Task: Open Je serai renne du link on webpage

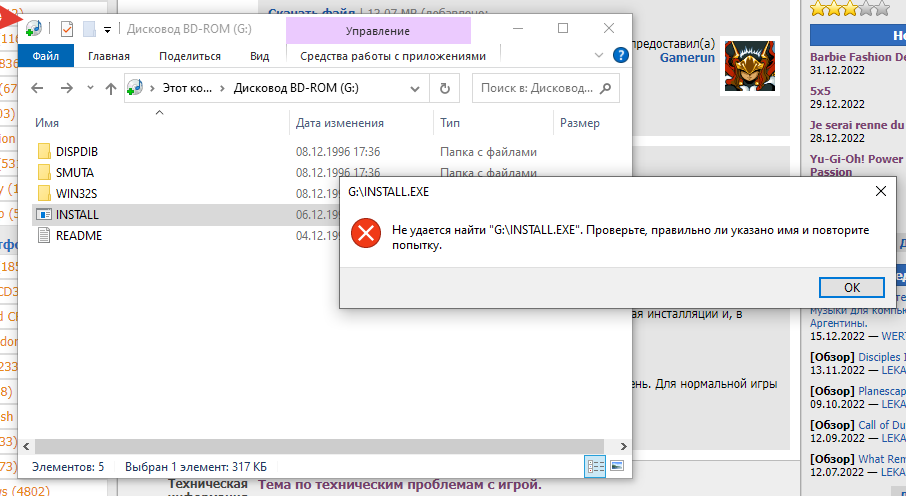Action: tap(856, 125)
